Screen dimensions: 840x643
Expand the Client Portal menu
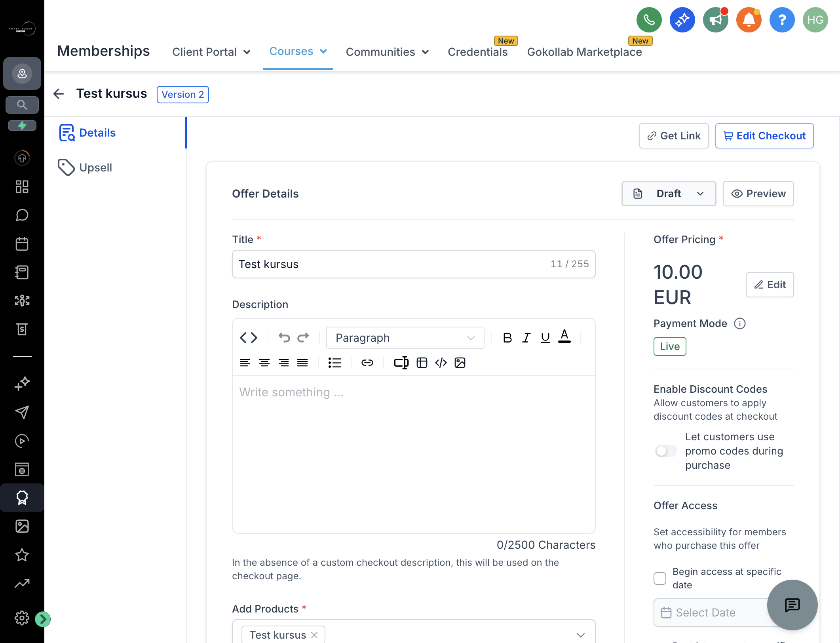(211, 52)
